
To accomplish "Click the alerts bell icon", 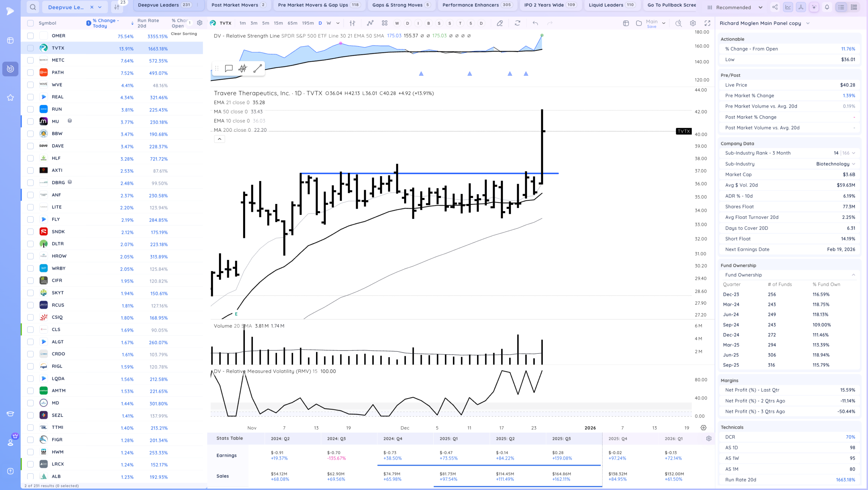I will [827, 7].
